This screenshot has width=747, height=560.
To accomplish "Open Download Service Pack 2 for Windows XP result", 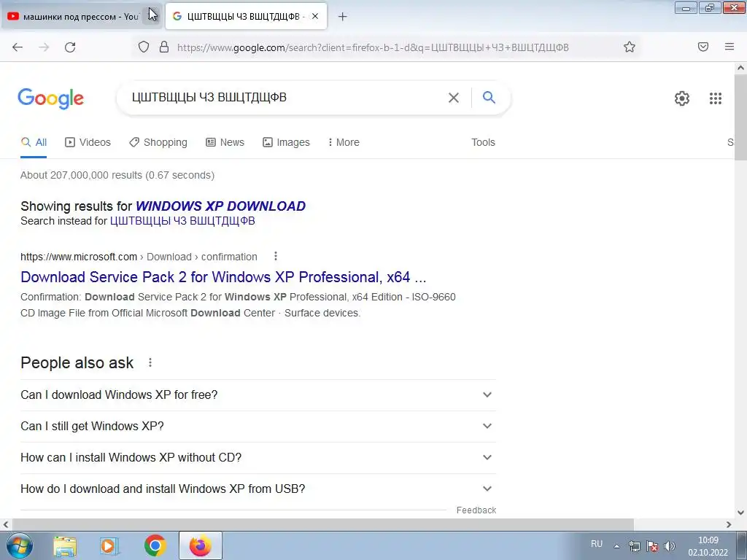I will point(223,277).
